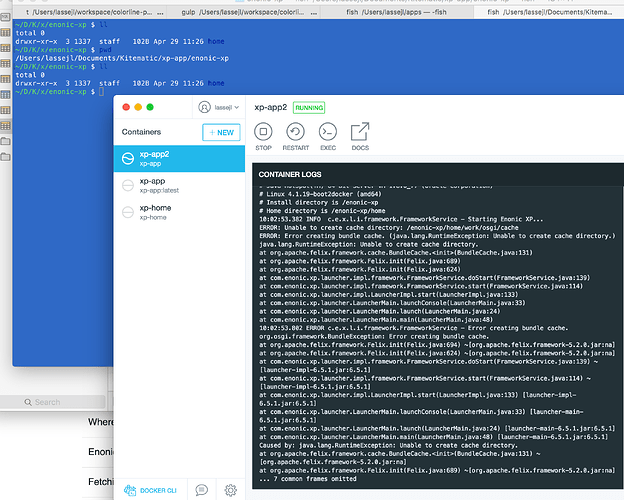This screenshot has height=500, width=624.
Task: Launch the Docker CLI
Action: 150,490
